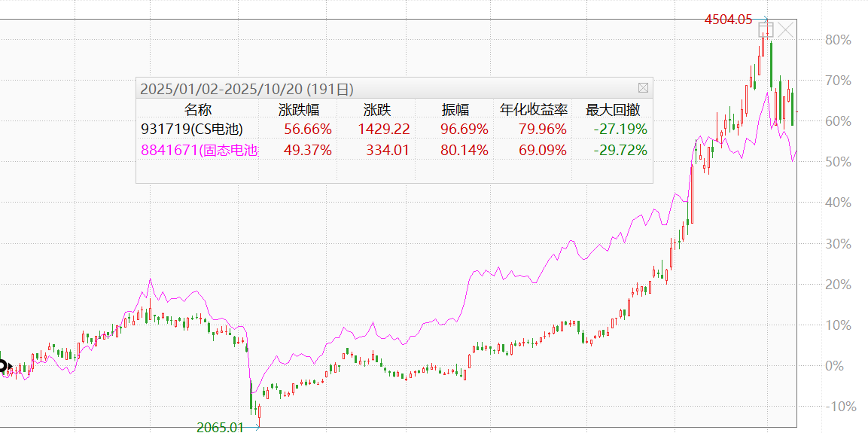Sort by the 涨跌幅 column header

(299, 110)
